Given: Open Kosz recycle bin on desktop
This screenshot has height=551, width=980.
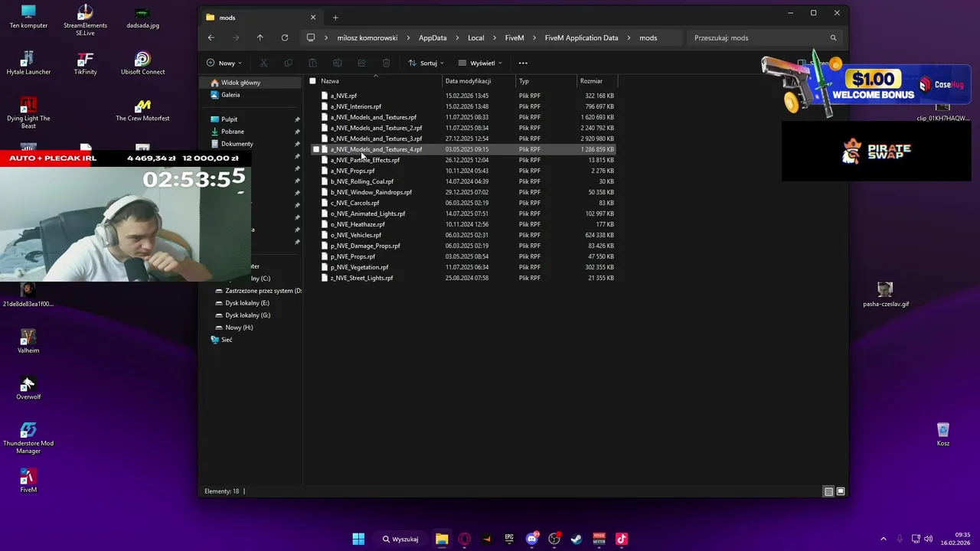Looking at the screenshot, I should (x=943, y=434).
